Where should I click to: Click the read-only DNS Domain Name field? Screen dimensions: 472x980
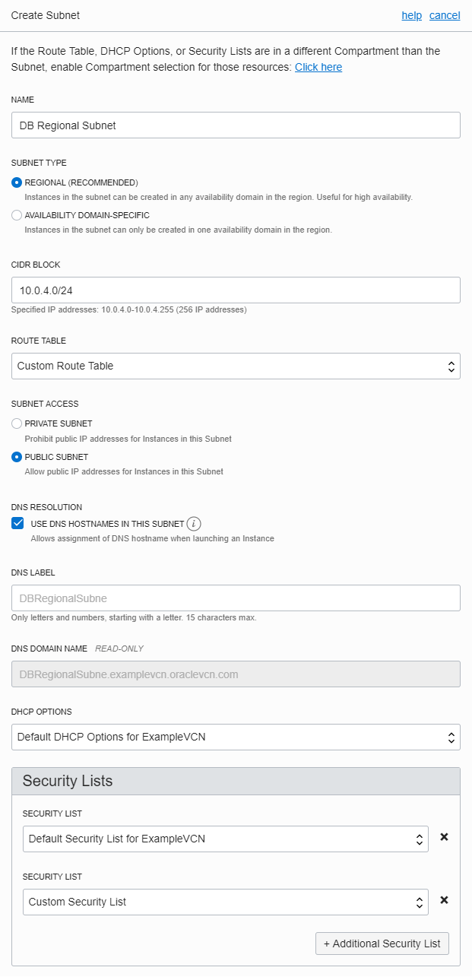pyautogui.click(x=236, y=674)
